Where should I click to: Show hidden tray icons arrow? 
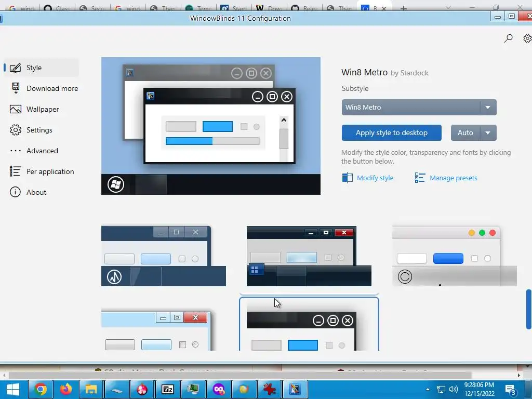pyautogui.click(x=428, y=389)
